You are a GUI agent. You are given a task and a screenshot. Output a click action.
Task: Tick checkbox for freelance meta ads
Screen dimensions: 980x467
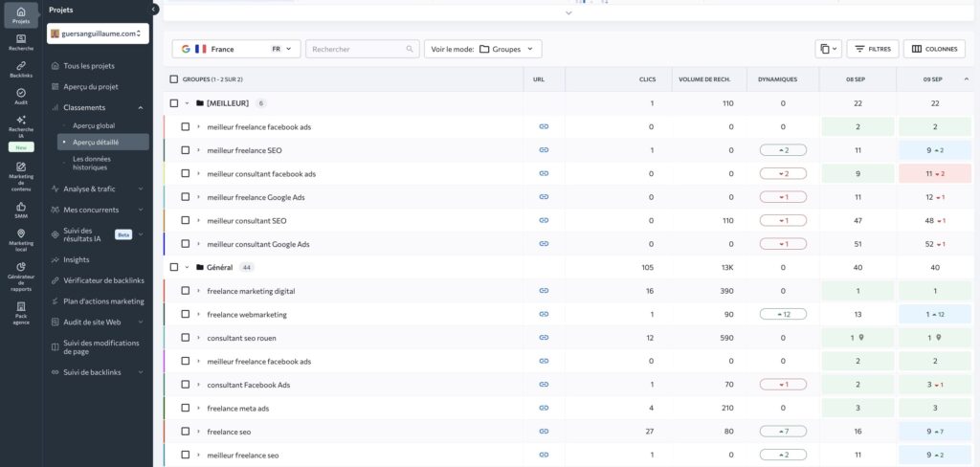click(x=185, y=409)
